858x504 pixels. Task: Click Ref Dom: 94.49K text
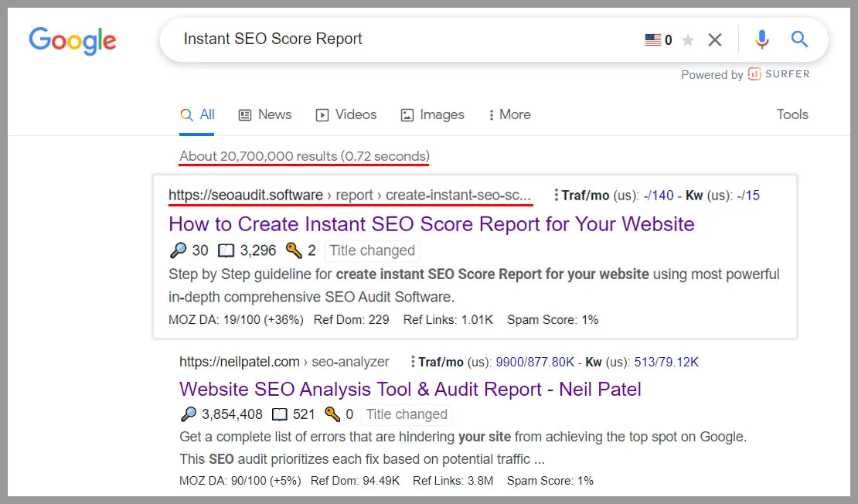[x=355, y=481]
